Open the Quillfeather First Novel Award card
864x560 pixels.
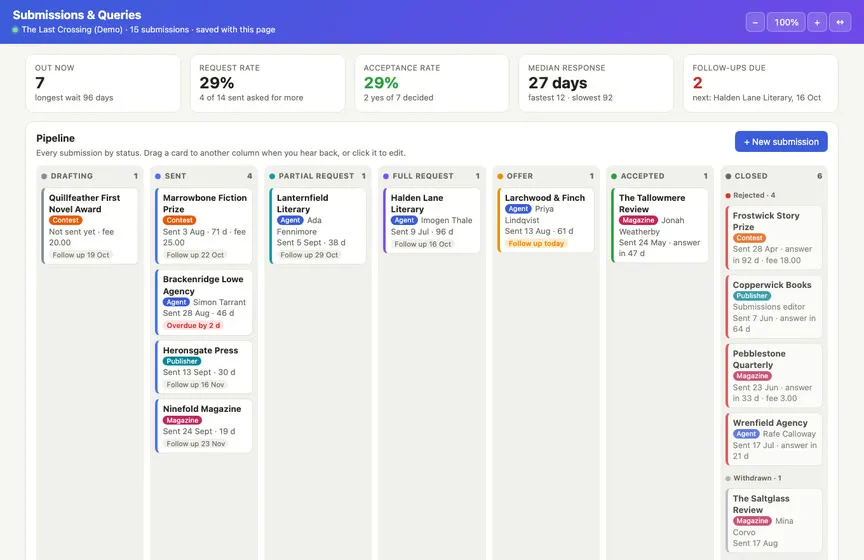(x=90, y=226)
